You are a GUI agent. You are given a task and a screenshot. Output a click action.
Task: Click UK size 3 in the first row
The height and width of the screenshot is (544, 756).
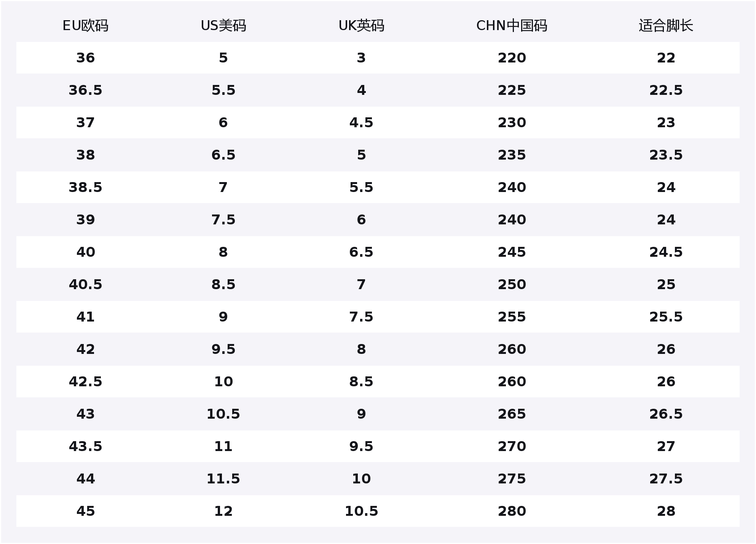pos(361,58)
